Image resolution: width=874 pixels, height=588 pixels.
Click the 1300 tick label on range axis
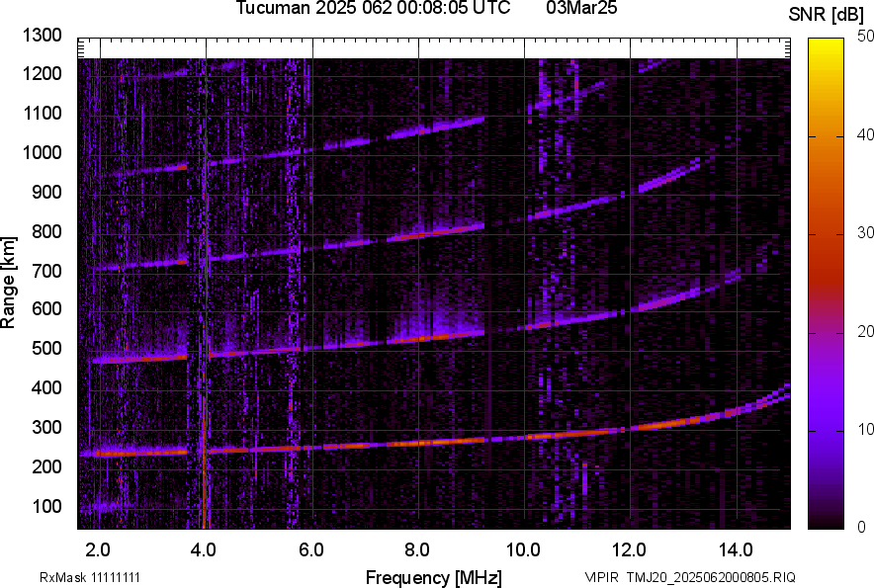point(43,36)
